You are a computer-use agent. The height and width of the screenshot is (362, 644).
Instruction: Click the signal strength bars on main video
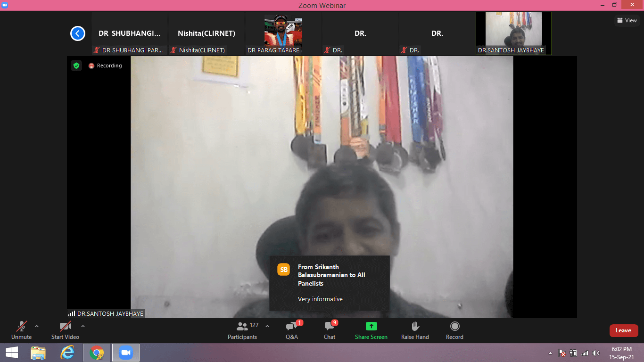pos(72,313)
